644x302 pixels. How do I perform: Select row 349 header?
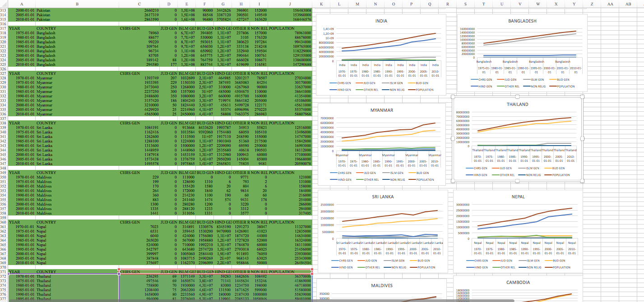pyautogui.click(x=4, y=173)
